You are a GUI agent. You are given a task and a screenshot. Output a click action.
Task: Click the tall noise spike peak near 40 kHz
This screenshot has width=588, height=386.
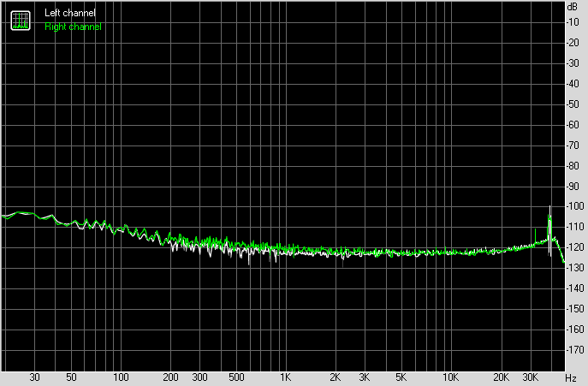pos(549,208)
